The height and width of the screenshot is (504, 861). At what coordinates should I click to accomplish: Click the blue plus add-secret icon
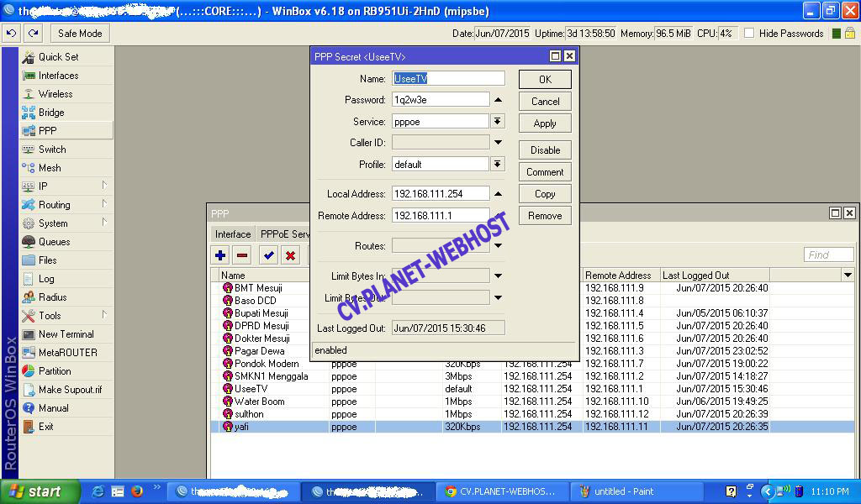click(220, 255)
